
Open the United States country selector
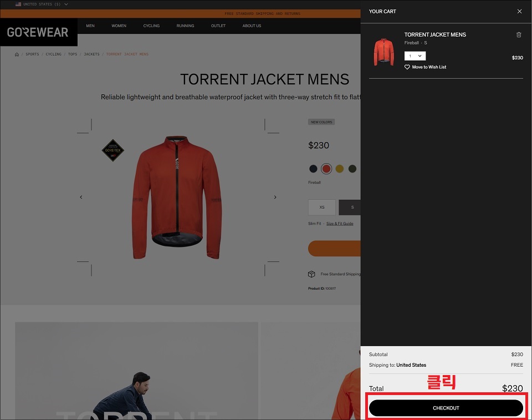pyautogui.click(x=42, y=4)
